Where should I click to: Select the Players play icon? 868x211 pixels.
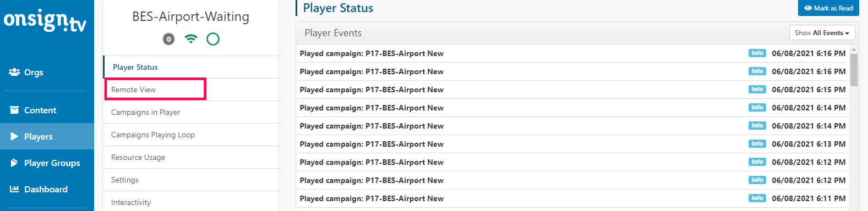coord(14,136)
